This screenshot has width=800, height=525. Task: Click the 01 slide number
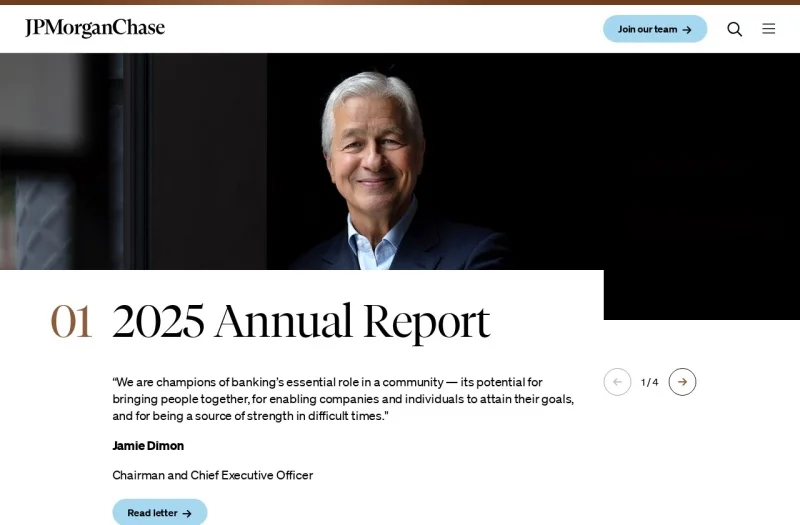[x=71, y=321]
